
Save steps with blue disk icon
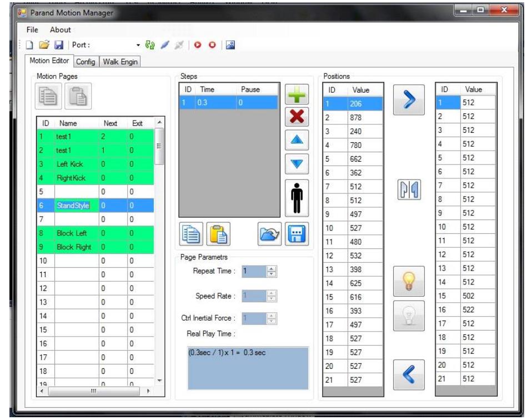coord(297,234)
